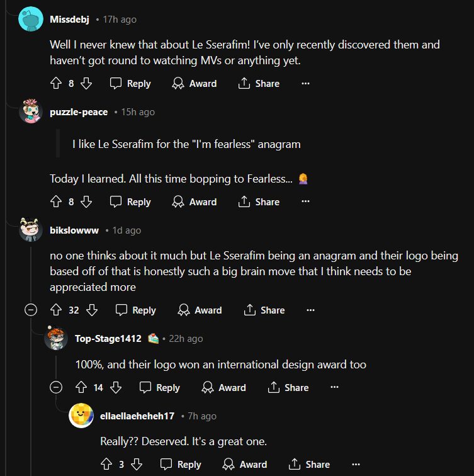Share ellaellaeheheh17's comment
474x476 pixels.
point(309,464)
